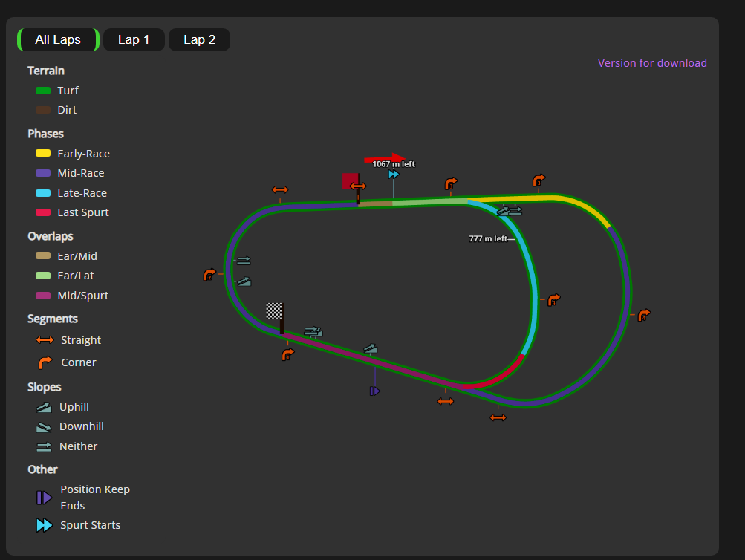Click the Slopes legend heading
745x560 pixels.
(x=44, y=387)
